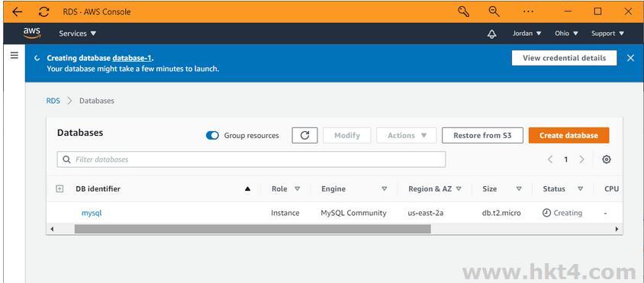Click the horizontal scrollbar thumb
Viewport: 644px width, 283px height.
253,229
